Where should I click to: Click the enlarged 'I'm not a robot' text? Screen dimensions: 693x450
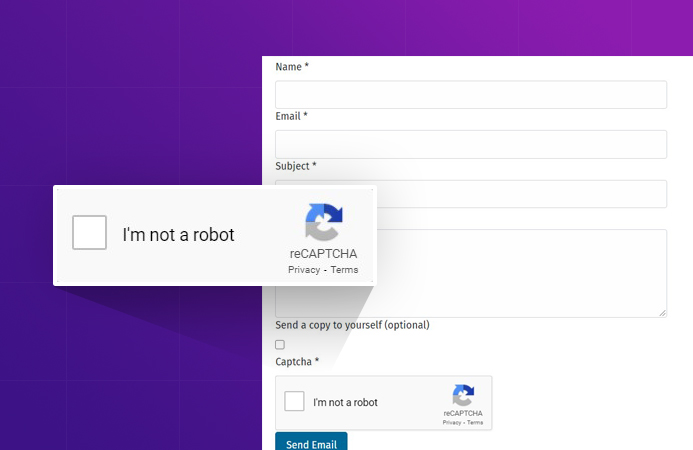click(179, 235)
